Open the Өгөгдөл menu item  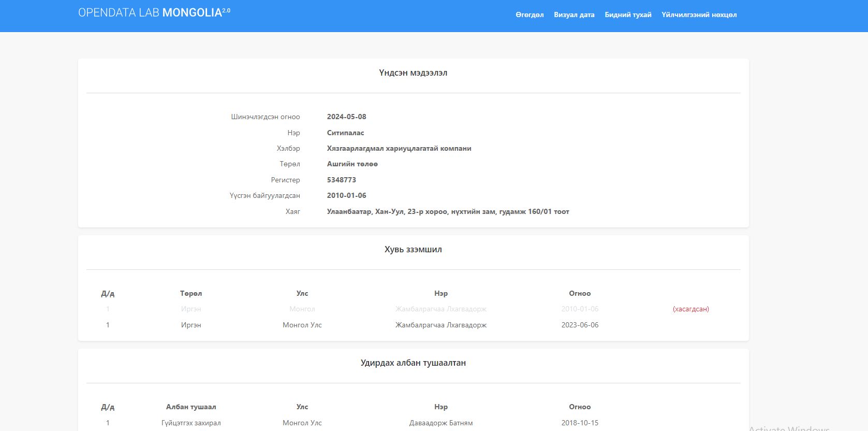529,15
